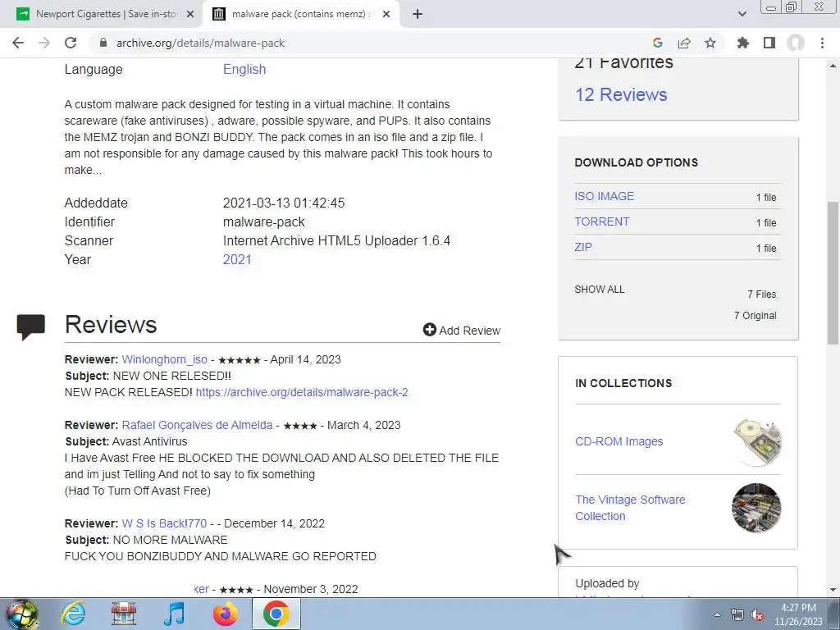The height and width of the screenshot is (630, 840).
Task: Reload the archive.org page
Action: pos(71,43)
